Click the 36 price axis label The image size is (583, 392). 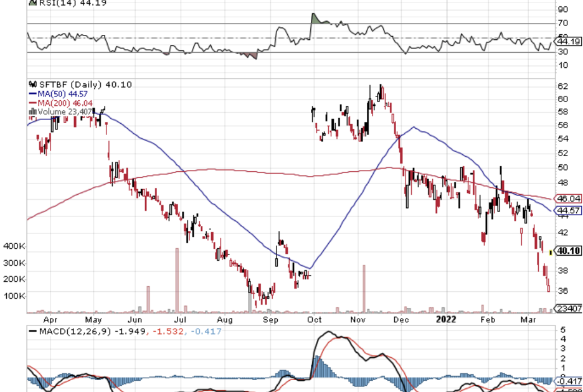point(563,291)
